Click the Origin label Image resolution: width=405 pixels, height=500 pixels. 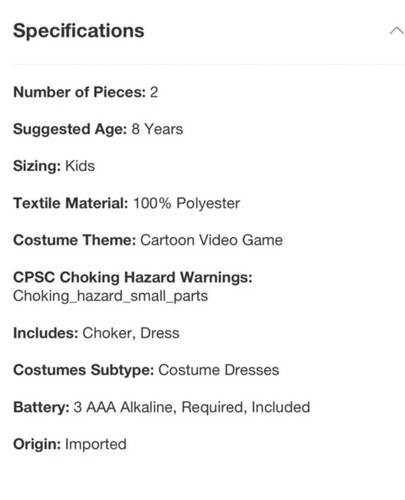pos(37,444)
